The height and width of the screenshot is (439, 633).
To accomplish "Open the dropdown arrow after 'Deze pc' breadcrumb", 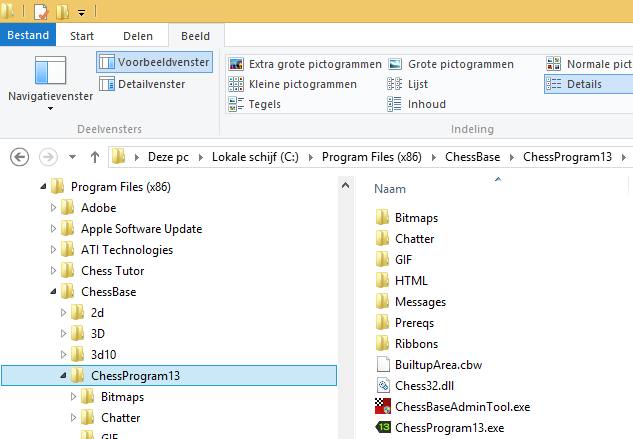I will tap(201, 158).
